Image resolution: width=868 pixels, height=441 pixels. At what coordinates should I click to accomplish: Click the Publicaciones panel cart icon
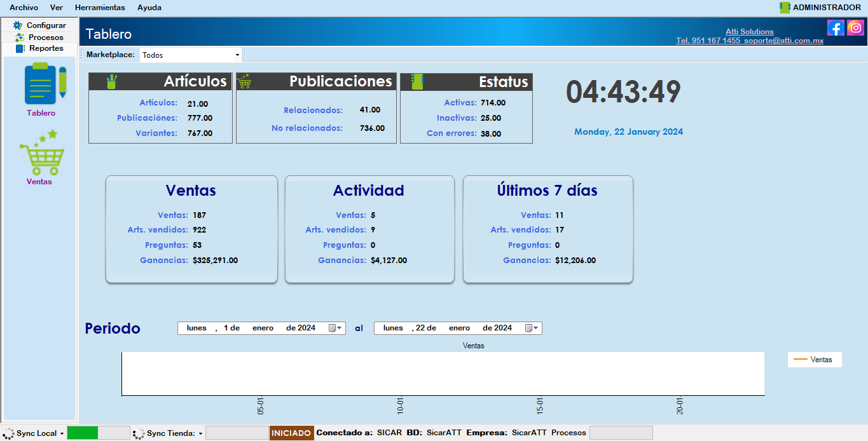[244, 81]
